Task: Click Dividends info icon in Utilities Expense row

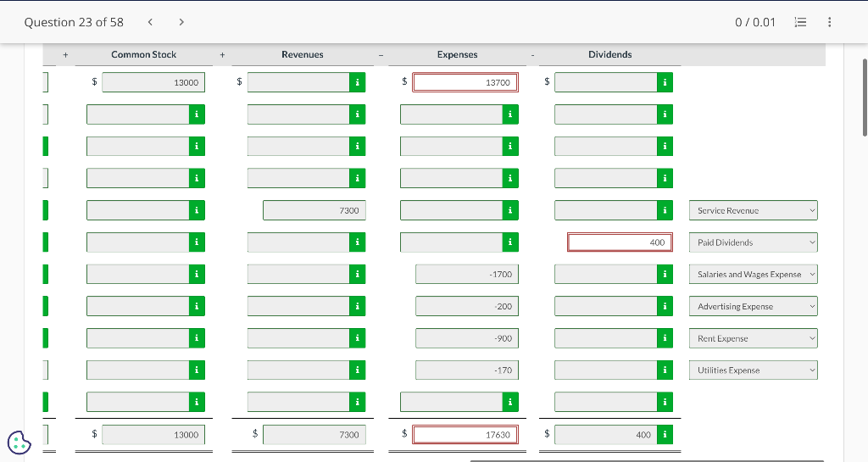Action: [665, 370]
